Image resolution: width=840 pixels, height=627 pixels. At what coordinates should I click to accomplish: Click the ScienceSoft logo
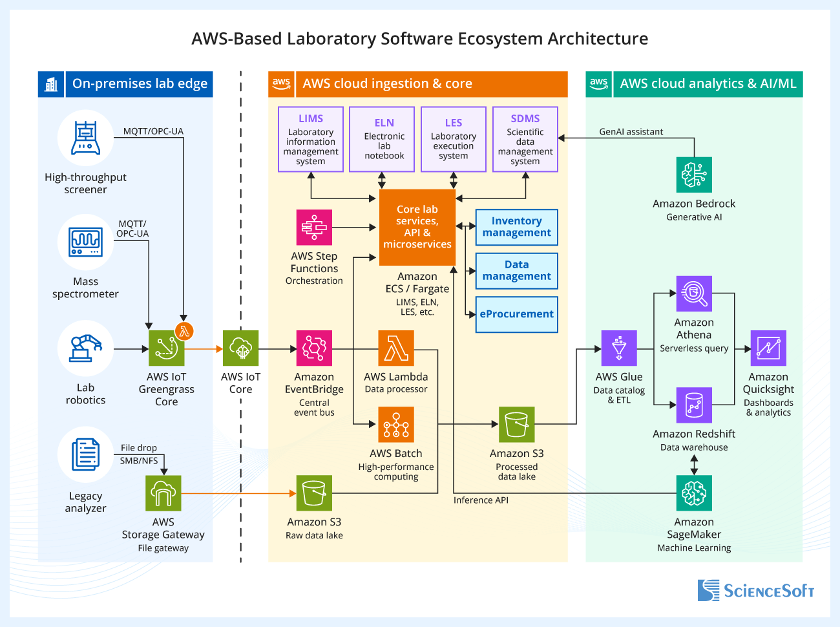pyautogui.click(x=756, y=591)
